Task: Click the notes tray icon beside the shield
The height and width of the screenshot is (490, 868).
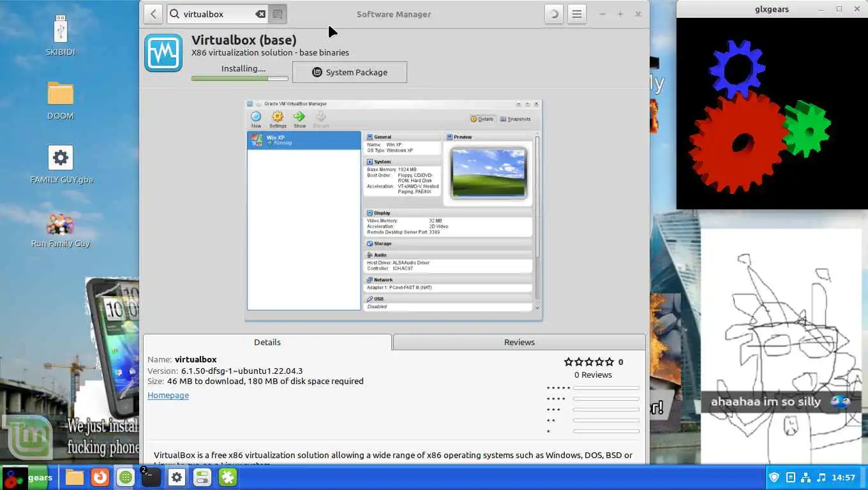Action: [790, 477]
